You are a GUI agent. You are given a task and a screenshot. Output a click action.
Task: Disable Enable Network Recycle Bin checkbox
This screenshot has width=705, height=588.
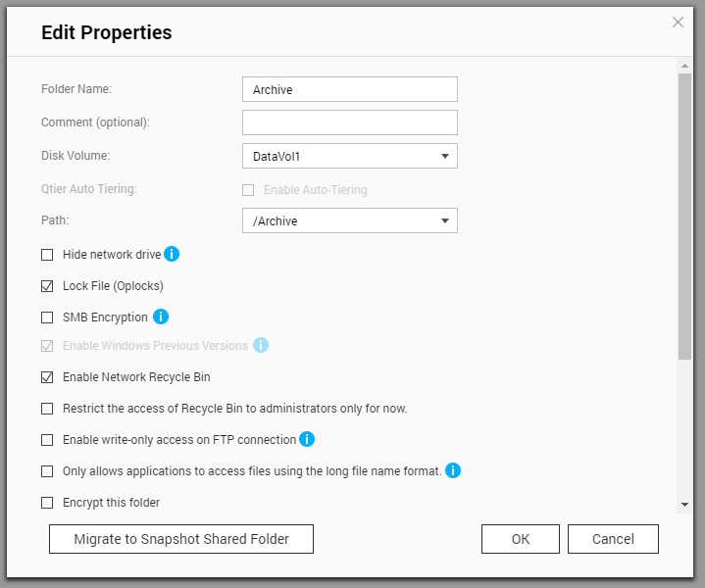pos(47,377)
